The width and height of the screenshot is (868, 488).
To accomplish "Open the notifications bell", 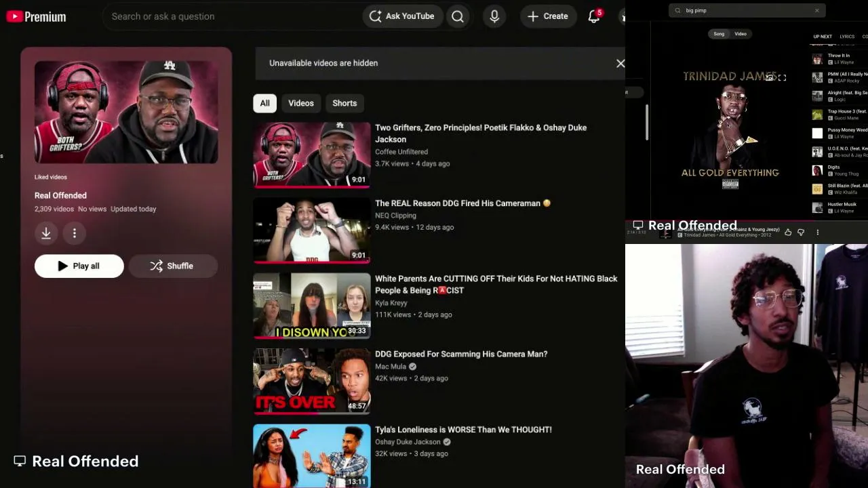I will click(x=594, y=16).
